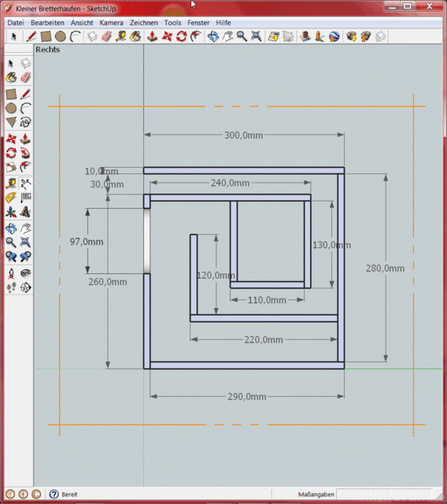Select the 110,0mm dimension label
This screenshot has width=447, height=504.
pos(267,300)
